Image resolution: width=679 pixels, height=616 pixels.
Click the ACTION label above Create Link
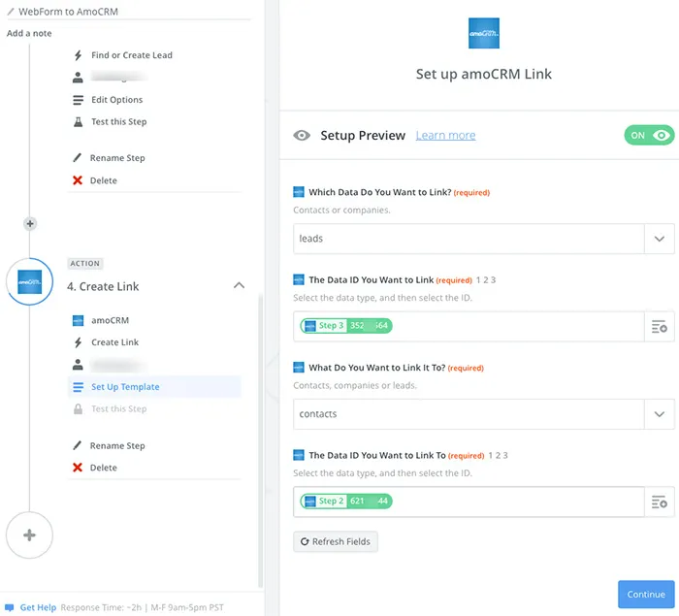click(85, 264)
